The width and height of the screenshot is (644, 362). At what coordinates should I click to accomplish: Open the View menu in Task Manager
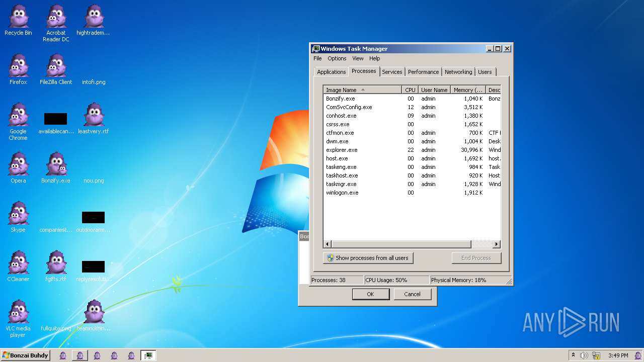tap(358, 58)
